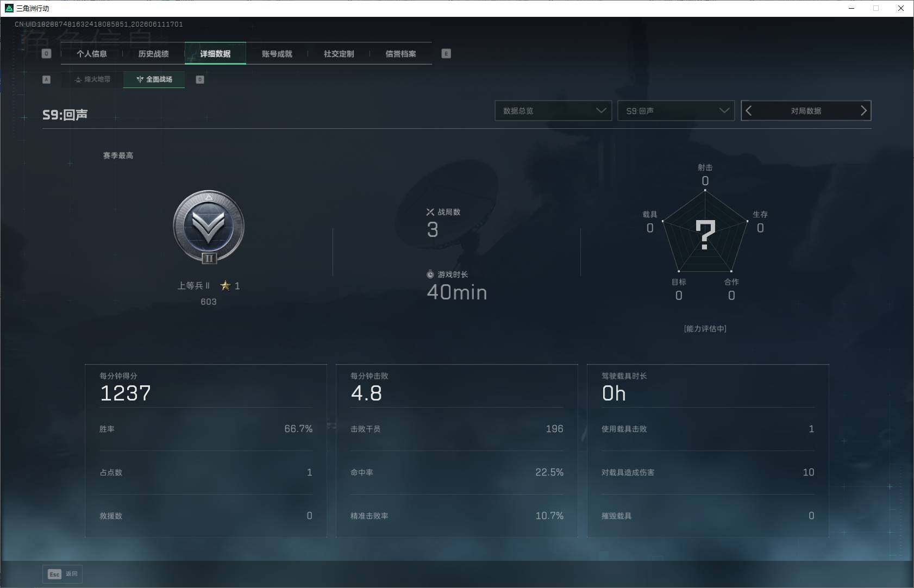Image resolution: width=914 pixels, height=588 pixels.
Task: Click the D key hint icon
Action: click(x=200, y=79)
